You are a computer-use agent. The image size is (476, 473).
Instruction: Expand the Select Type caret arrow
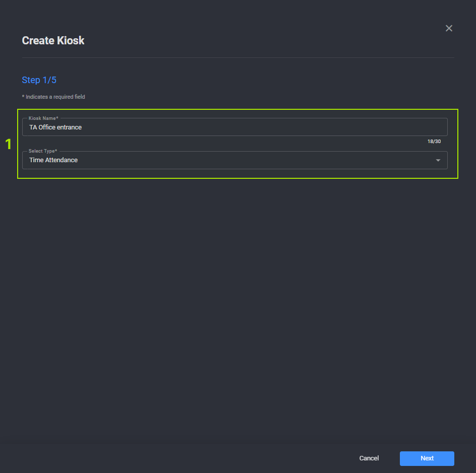pyautogui.click(x=438, y=160)
